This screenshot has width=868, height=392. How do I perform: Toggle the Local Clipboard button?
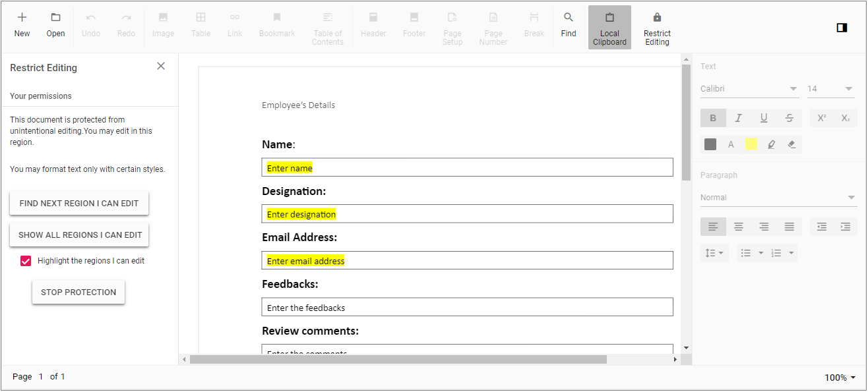tap(609, 27)
